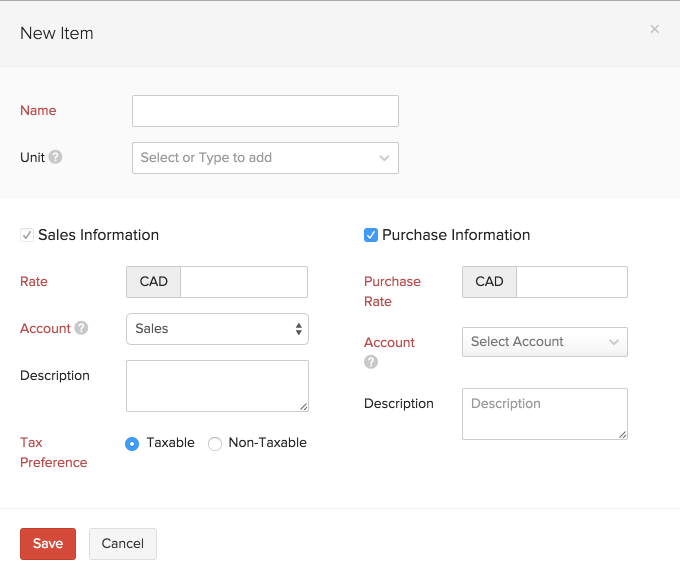Click the help icon next to Unit

[x=56, y=157]
